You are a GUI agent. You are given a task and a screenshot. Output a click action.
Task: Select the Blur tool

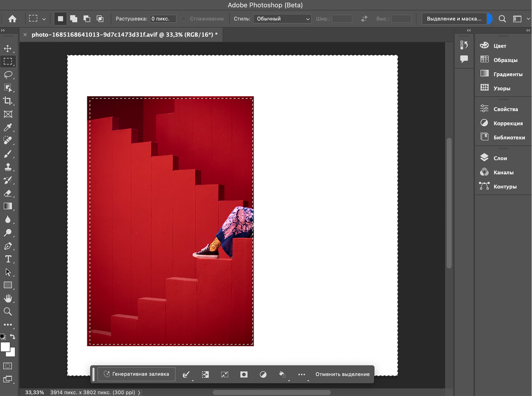point(8,219)
